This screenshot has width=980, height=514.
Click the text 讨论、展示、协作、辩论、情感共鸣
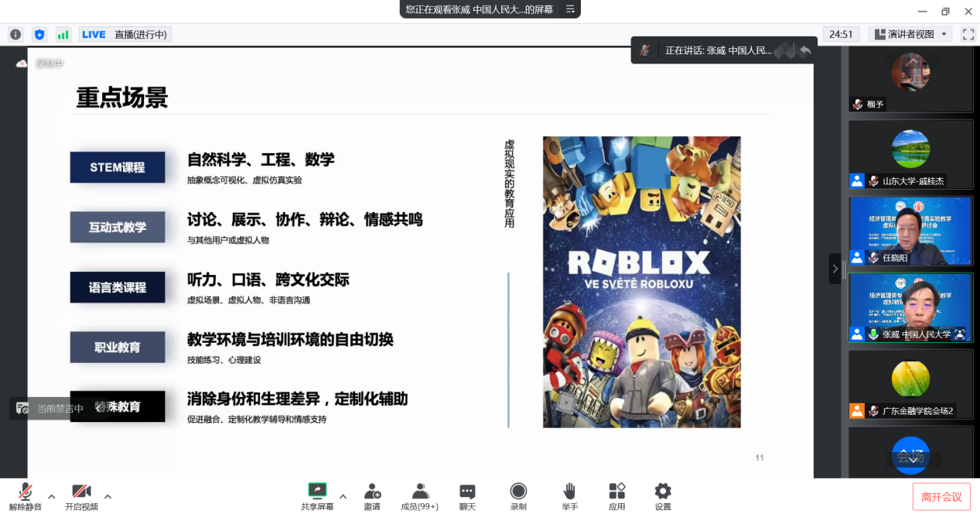[x=305, y=219]
